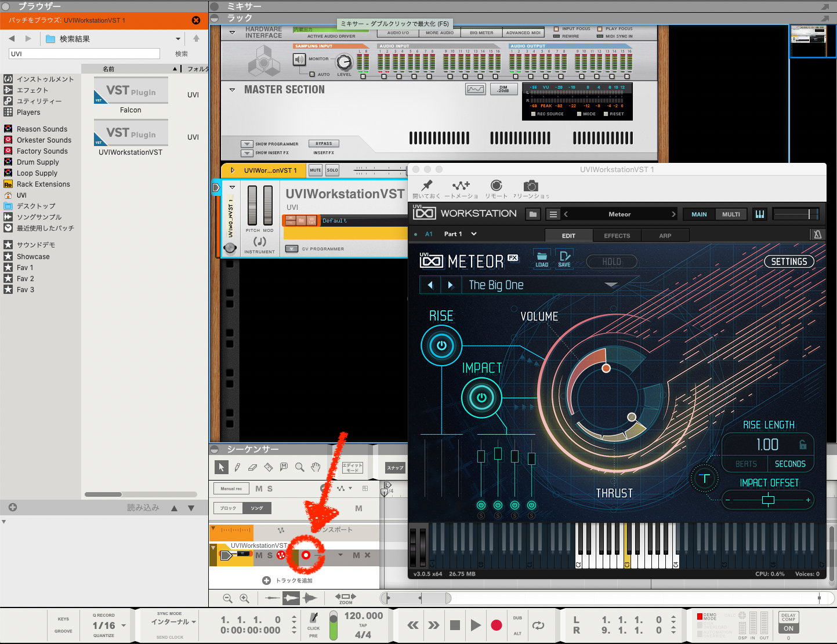837x644 pixels.
Task: Click the Meteor LOAD preset icon
Action: 542,259
